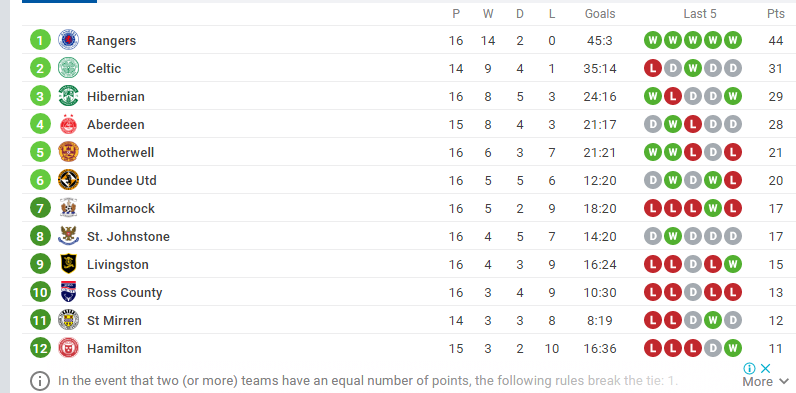Expand the More tie-break rules chevron

[783, 381]
